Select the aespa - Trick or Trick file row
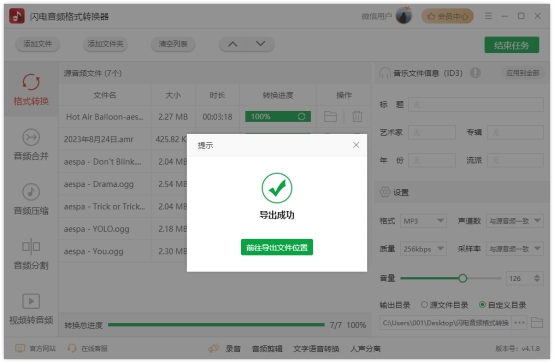Screen dimensions: 554x363 pos(123,206)
